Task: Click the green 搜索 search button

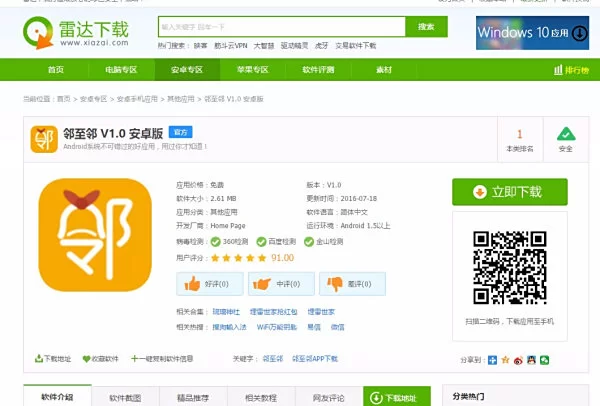Action: (426, 27)
